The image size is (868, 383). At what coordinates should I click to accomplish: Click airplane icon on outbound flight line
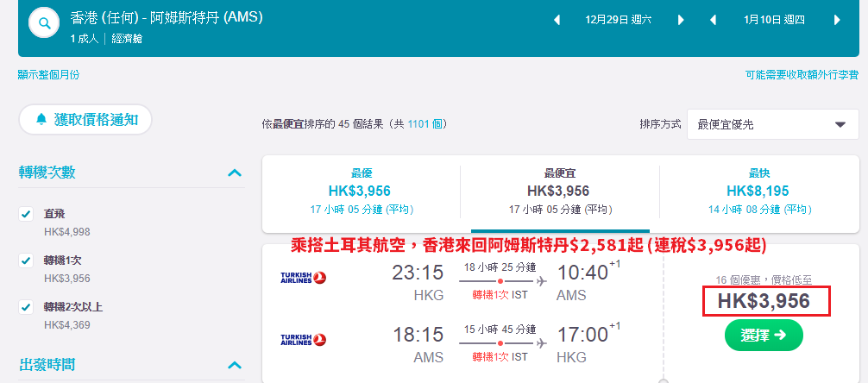(x=541, y=281)
